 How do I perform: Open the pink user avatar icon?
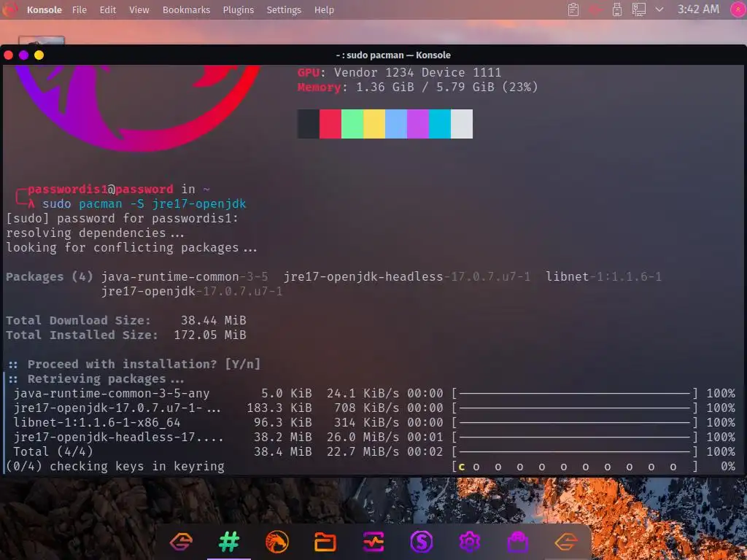click(738, 9)
